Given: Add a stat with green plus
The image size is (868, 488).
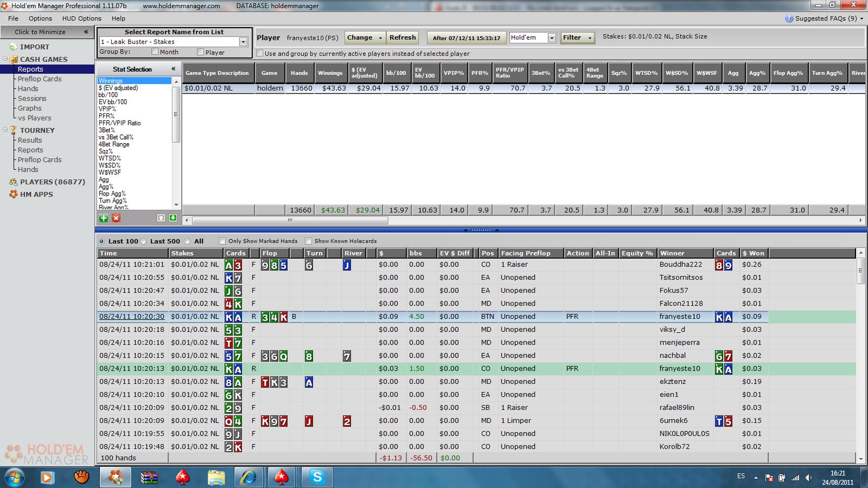Looking at the screenshot, I should click(103, 218).
